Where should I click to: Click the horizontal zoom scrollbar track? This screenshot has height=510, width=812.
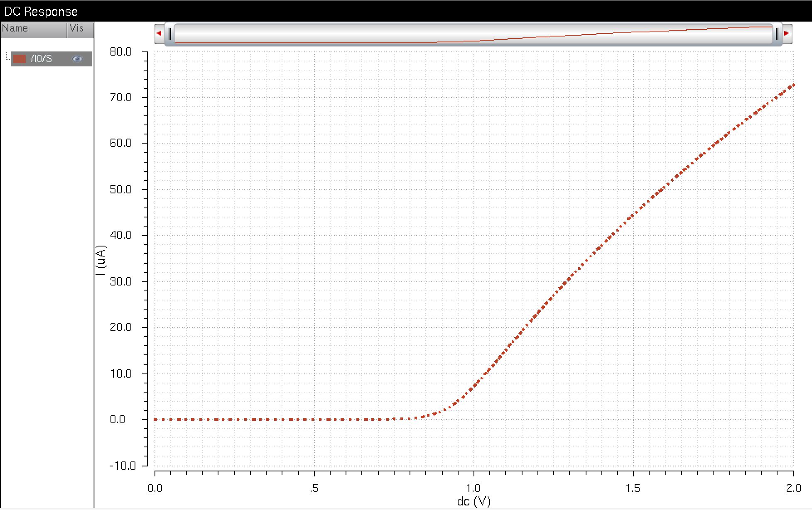pyautogui.click(x=473, y=34)
